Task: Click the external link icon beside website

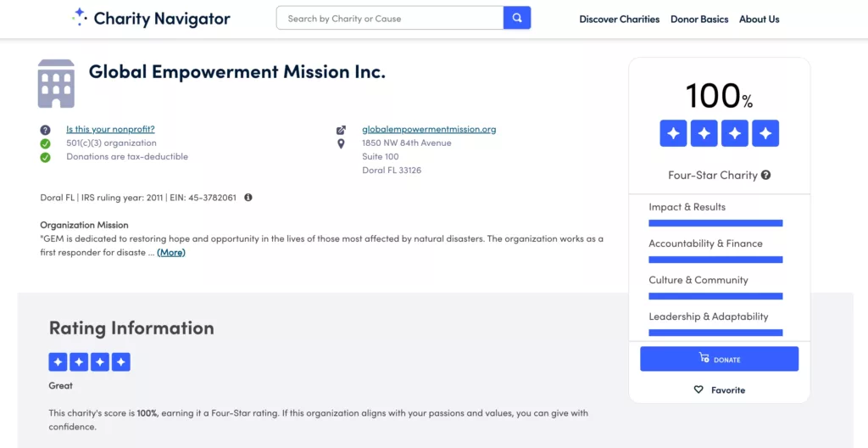Action: (341, 130)
